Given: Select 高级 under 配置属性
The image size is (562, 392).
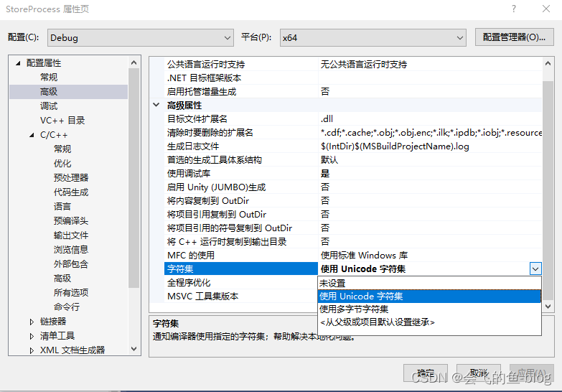Looking at the screenshot, I should 49,92.
